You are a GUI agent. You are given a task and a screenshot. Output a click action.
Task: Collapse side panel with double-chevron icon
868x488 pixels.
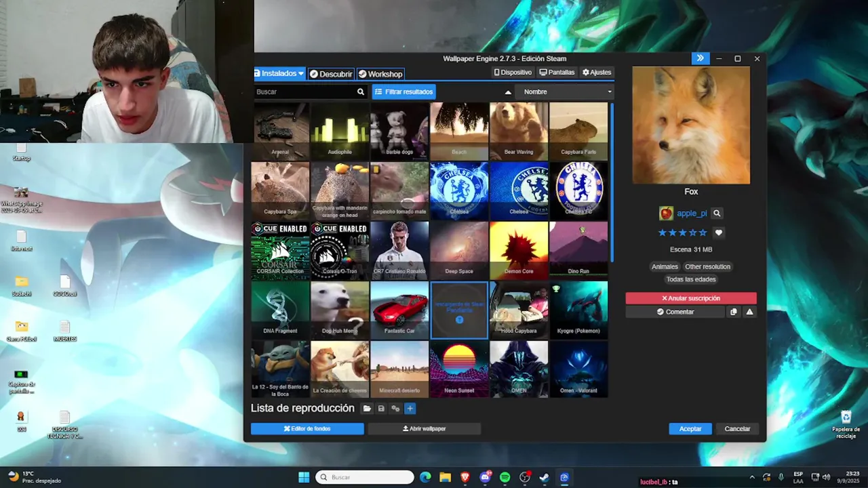click(x=700, y=58)
